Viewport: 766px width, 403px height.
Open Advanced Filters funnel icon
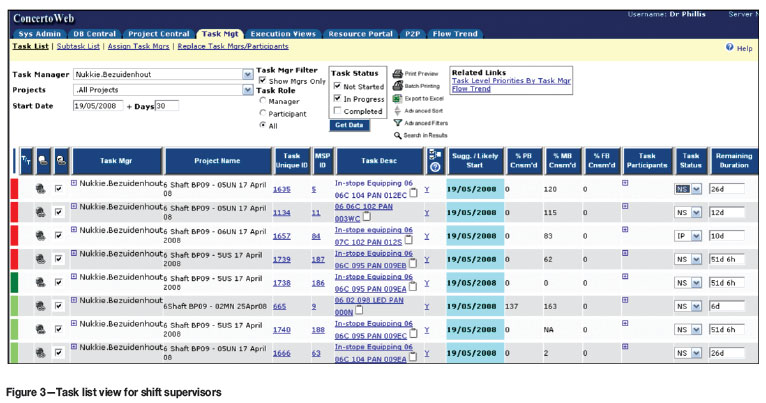(397, 122)
